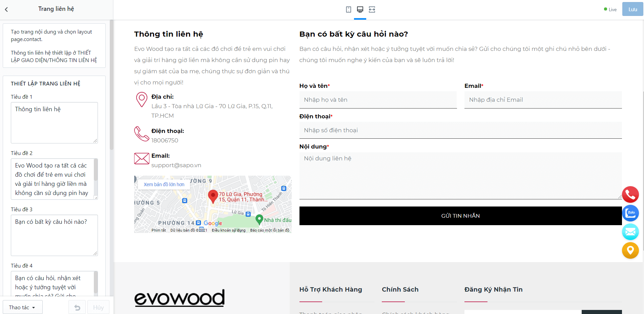Click the Trang liên hệ panel title
Screen dimensions: 644x314
56,9
